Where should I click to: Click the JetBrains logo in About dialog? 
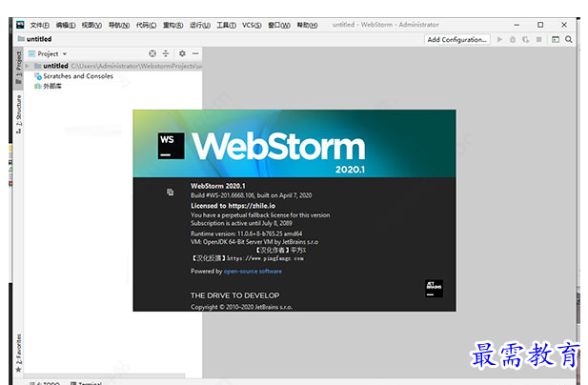coord(434,289)
